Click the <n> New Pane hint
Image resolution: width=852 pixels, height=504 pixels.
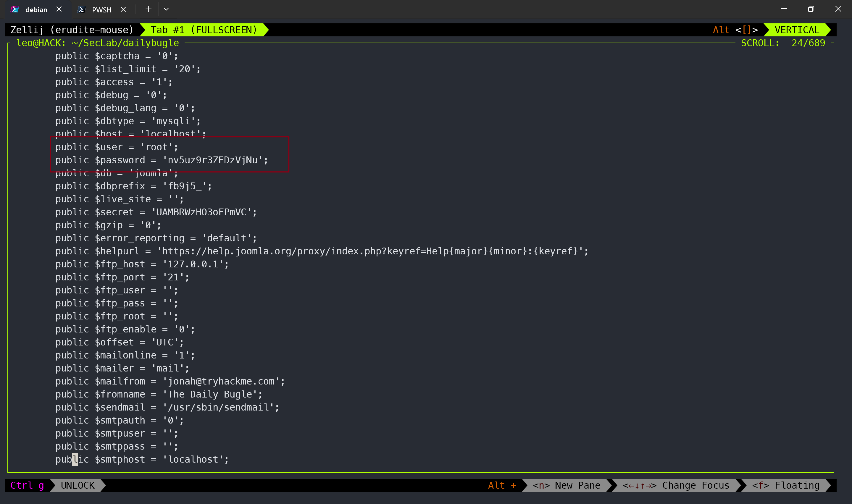[x=567, y=485]
